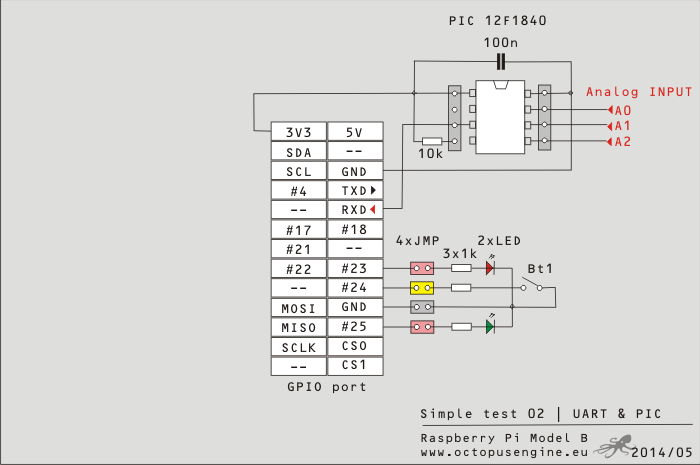
Task: Click the green LED symbol
Action: coord(490,327)
